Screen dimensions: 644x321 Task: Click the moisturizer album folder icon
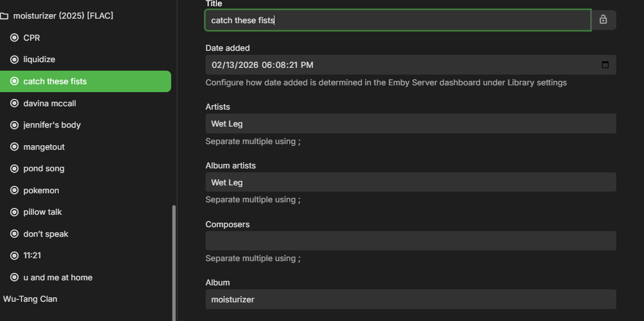click(5, 16)
